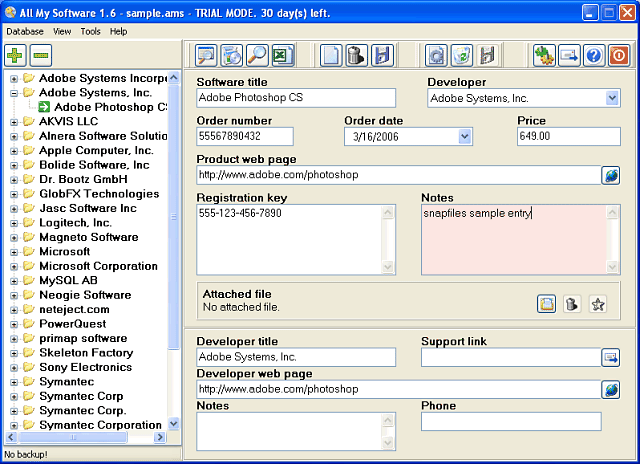The image size is (640, 464).
Task: Click the envelope with blue arrow toolbar icon
Action: (569, 55)
